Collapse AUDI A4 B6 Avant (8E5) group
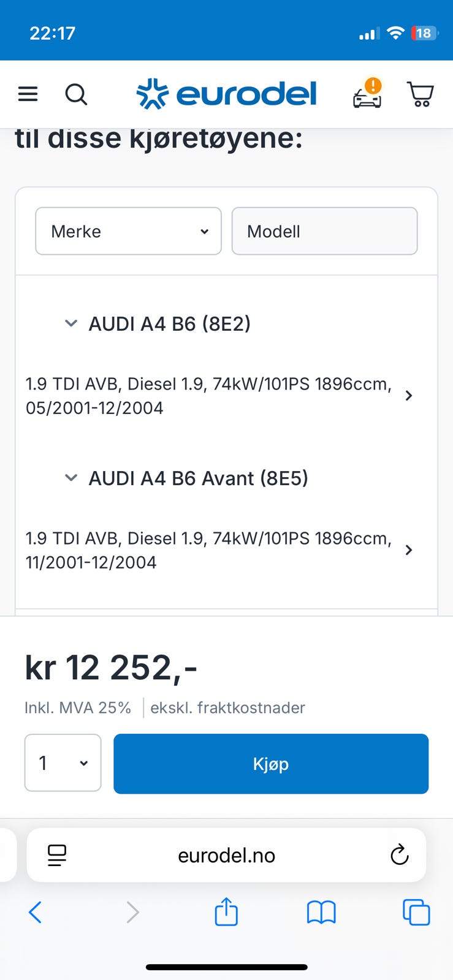The height and width of the screenshot is (980, 453). 71,478
